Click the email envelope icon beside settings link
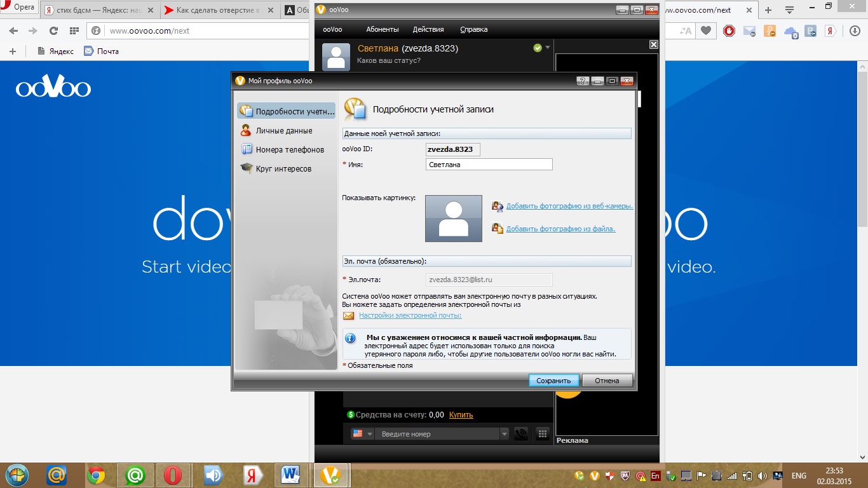Screen dimensions: 868x488 pos(348,316)
